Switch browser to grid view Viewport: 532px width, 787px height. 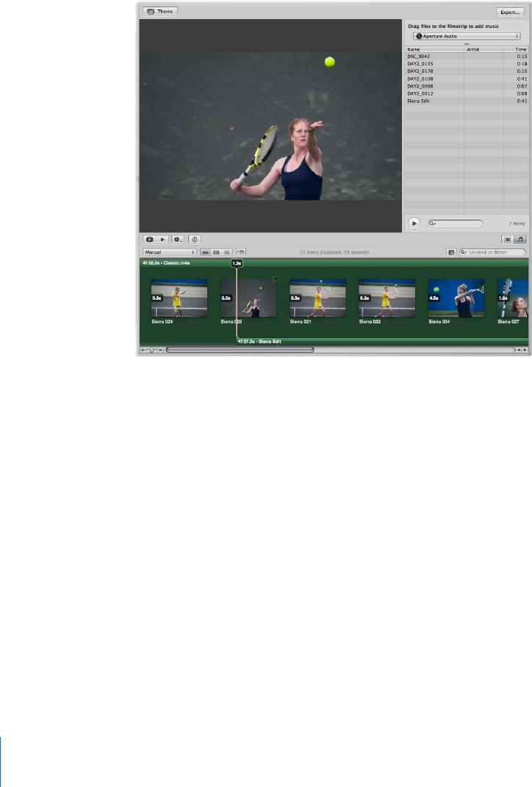(x=216, y=252)
